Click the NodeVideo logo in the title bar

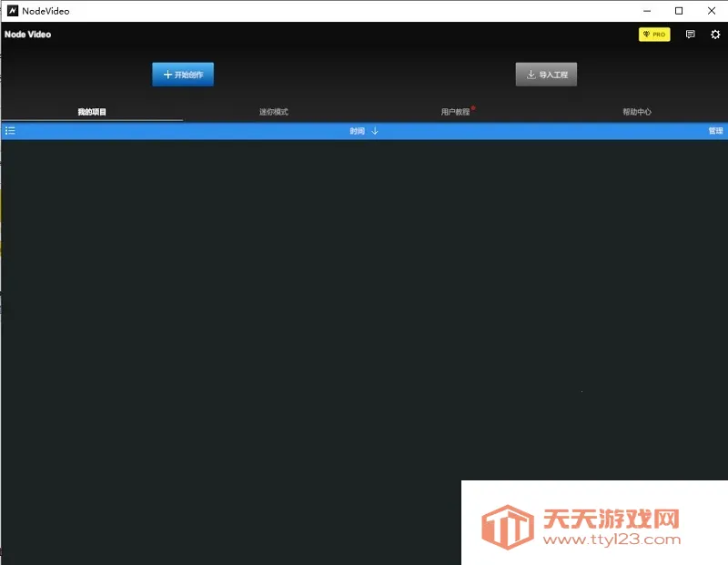[x=12, y=10]
